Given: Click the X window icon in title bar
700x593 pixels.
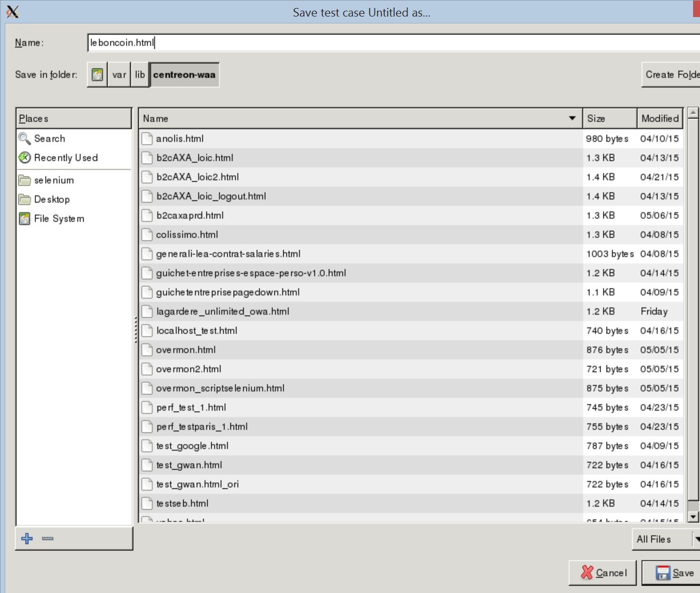Looking at the screenshot, I should (12, 11).
